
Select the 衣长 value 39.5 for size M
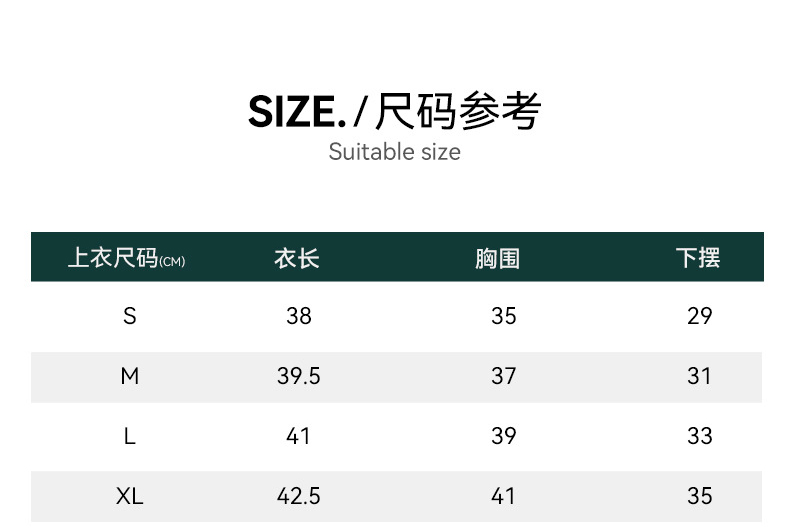299,376
